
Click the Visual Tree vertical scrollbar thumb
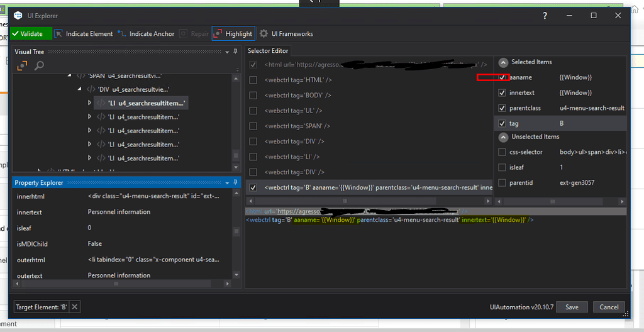(x=236, y=156)
